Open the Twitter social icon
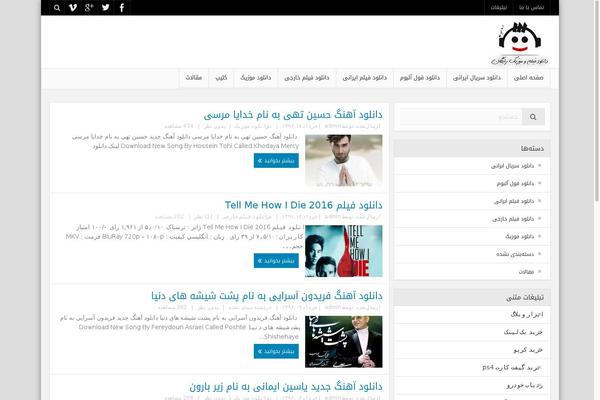The width and height of the screenshot is (600, 400). click(x=106, y=7)
